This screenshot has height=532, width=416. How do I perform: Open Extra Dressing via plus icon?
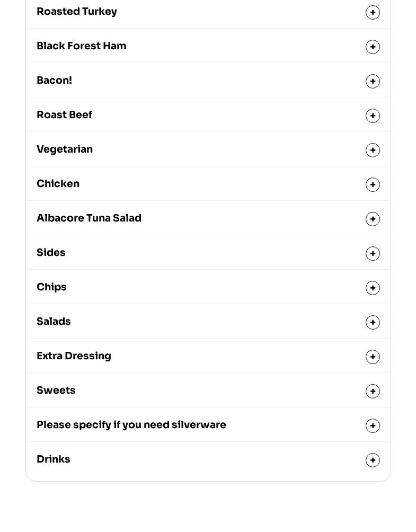373,357
